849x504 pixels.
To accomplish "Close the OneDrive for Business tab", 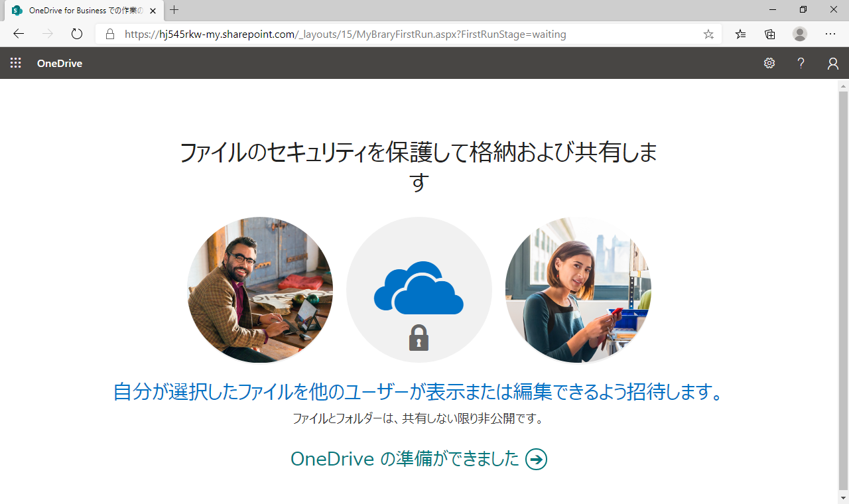I will pyautogui.click(x=153, y=11).
